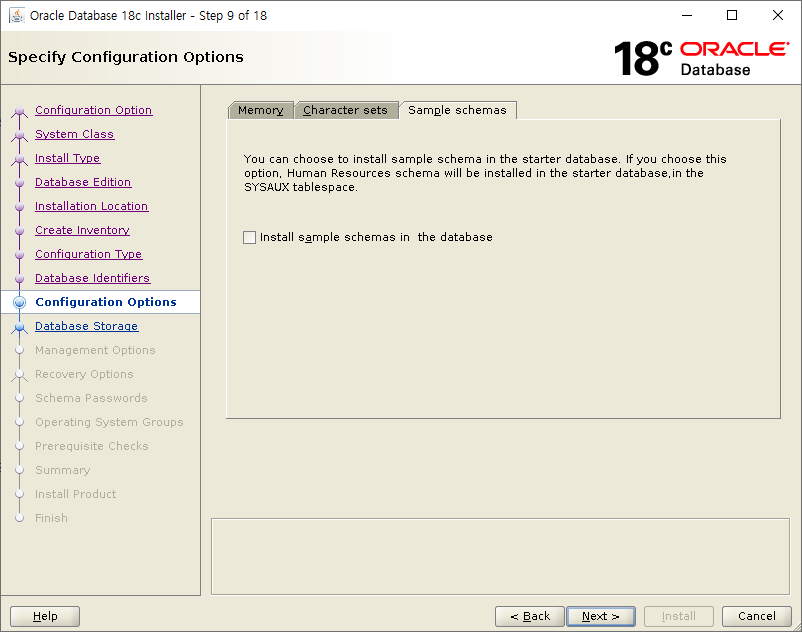
Task: Open Create Inventory step
Action: (82, 230)
